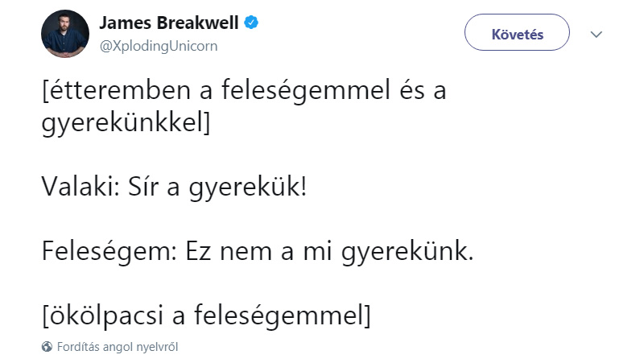This screenshot has height=363, width=644.
Task: Click the word [ökölpacsi in the last line
Action: pos(103,316)
